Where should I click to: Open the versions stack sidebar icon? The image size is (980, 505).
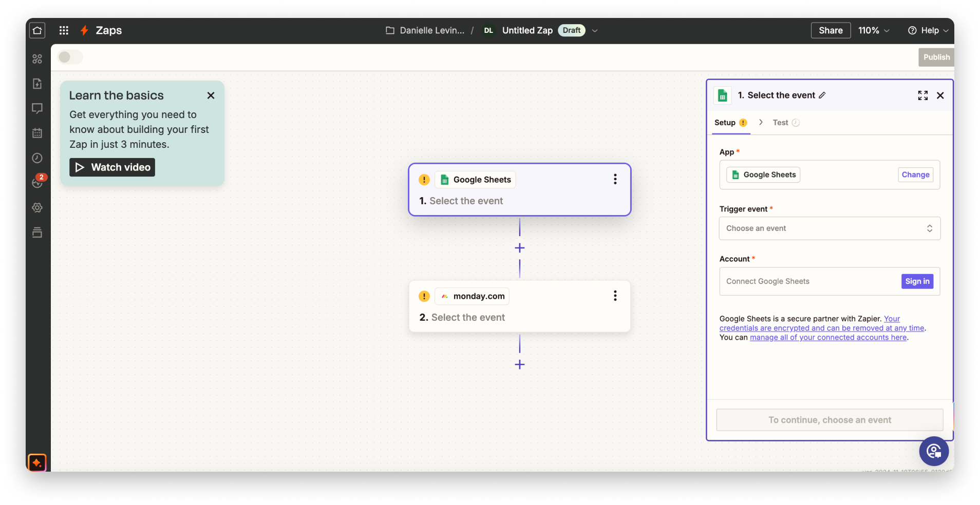[x=37, y=232]
